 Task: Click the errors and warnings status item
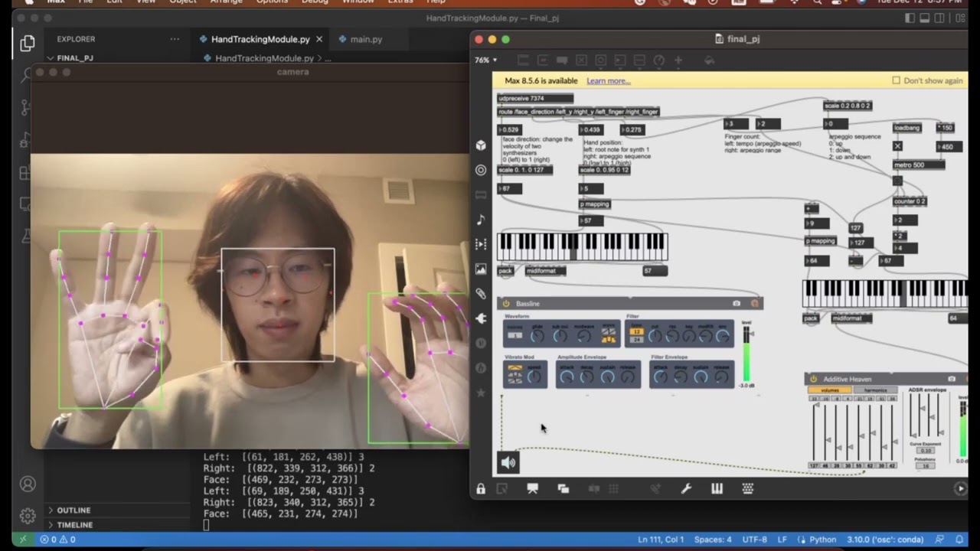point(57,540)
